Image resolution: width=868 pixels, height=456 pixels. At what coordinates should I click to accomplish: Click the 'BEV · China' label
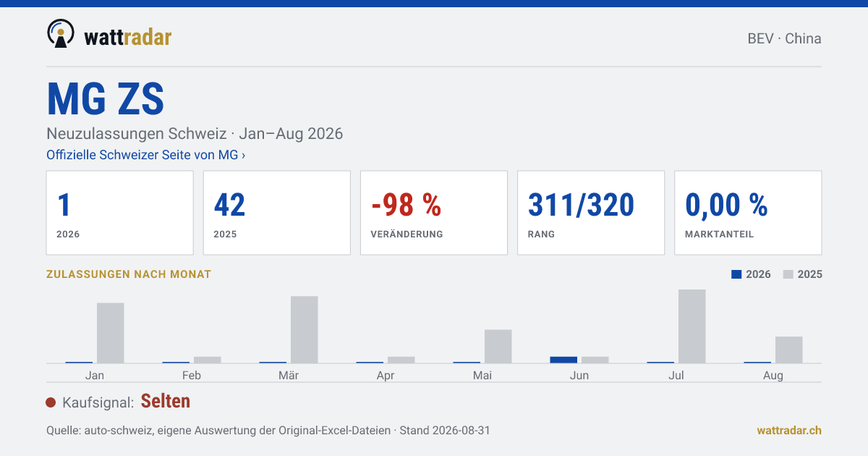[x=784, y=38]
